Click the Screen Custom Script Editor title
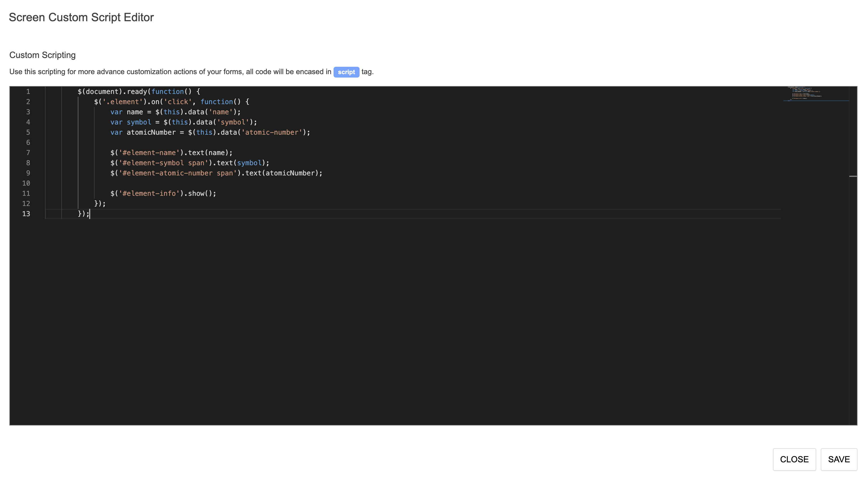This screenshot has height=481, width=868. pyautogui.click(x=81, y=17)
